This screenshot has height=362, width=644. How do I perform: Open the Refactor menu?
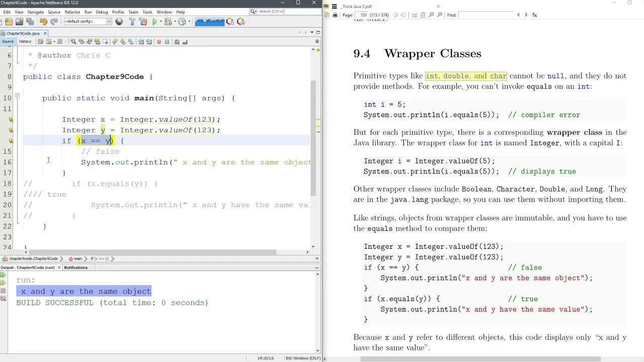72,12
